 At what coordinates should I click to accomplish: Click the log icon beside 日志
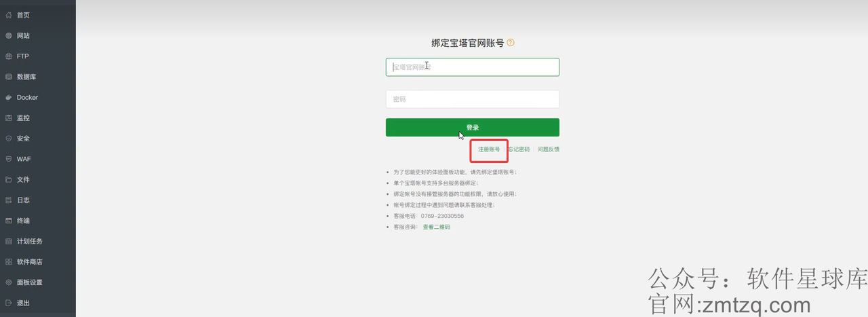pos(9,200)
